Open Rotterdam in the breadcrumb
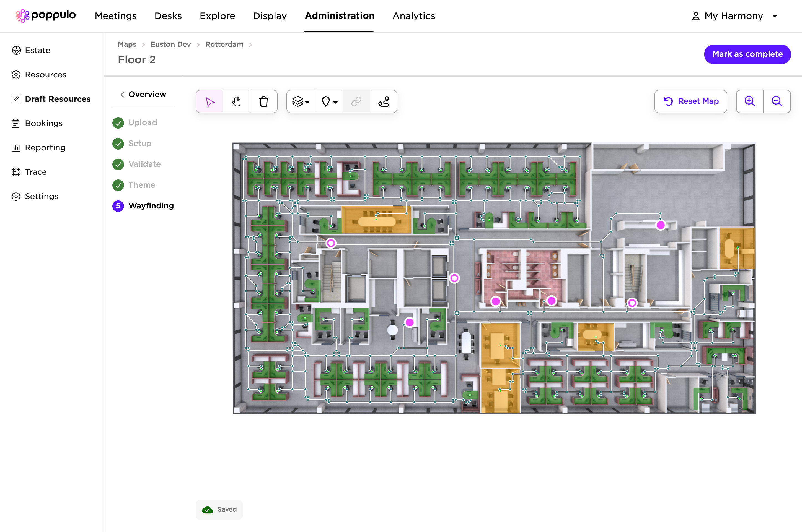802x532 pixels. (224, 45)
